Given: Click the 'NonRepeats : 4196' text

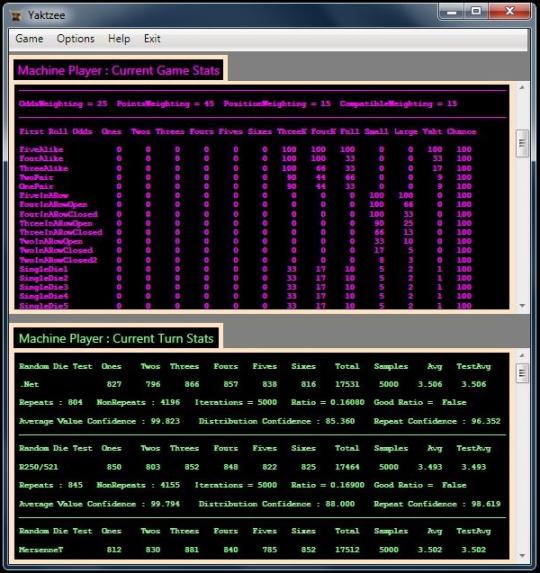Looking at the screenshot, I should tap(138, 402).
